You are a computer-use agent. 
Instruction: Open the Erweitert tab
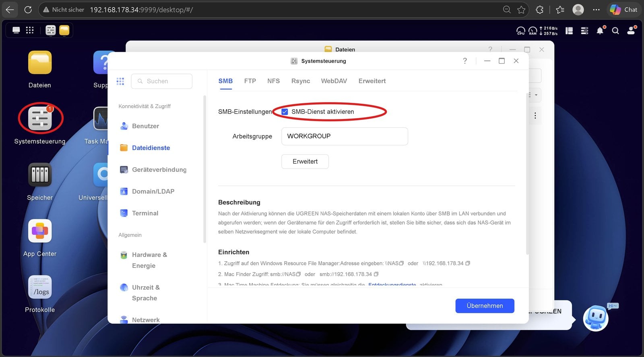click(x=372, y=81)
